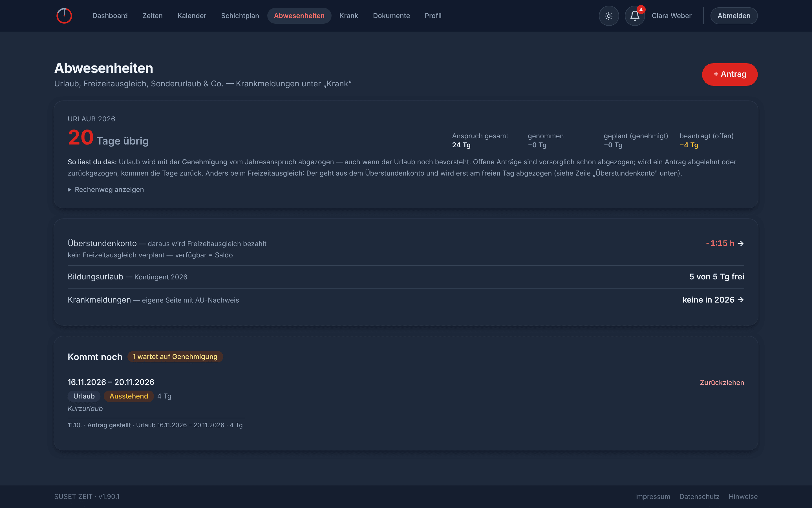
Task: Click the Urlaub tag on the request
Action: [84, 396]
